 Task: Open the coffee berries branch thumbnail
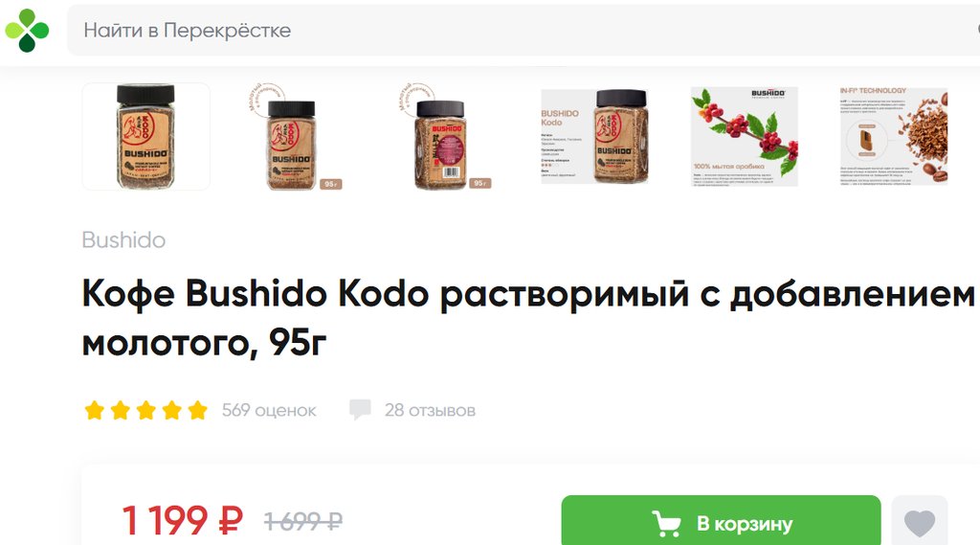coord(745,136)
